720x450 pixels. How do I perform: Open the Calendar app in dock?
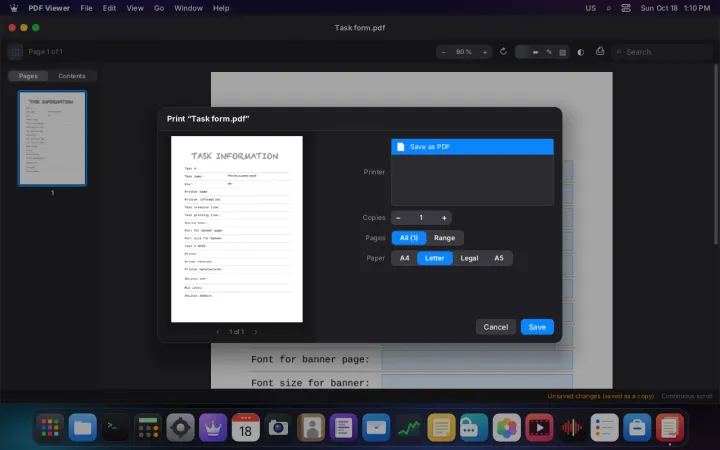pos(246,428)
